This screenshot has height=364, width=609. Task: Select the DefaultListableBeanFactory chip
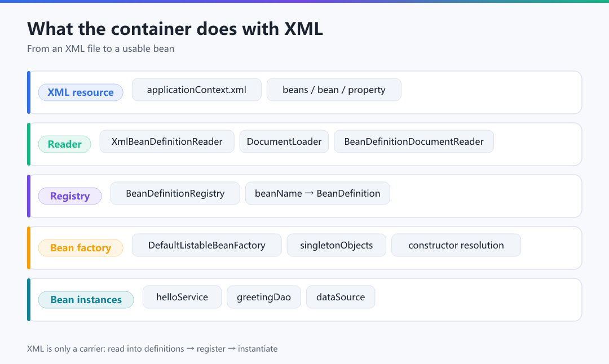tap(206, 245)
